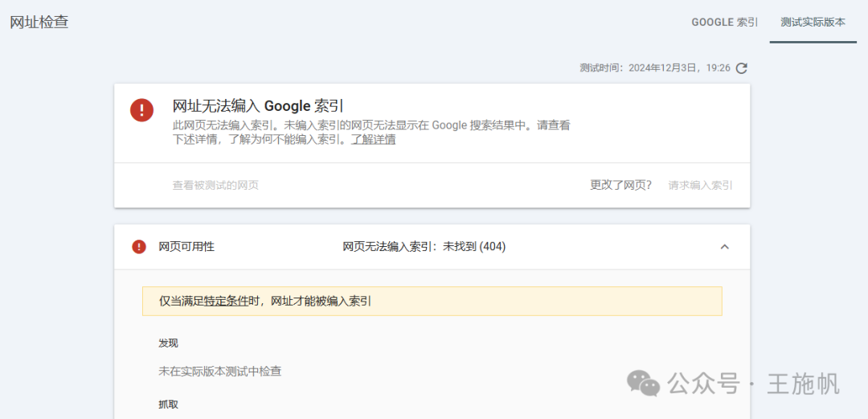Click the 请求编入索引 button
Screen dimensions: 868x419
point(700,185)
